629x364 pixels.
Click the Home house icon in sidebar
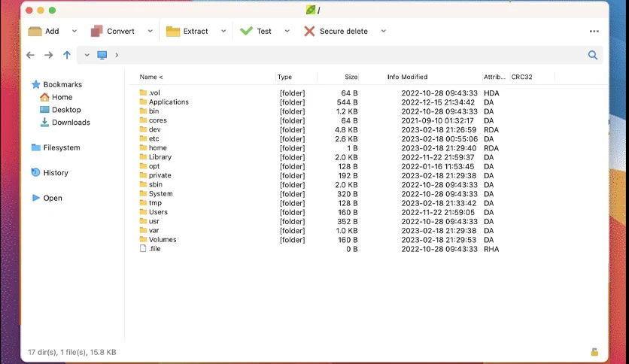[44, 97]
